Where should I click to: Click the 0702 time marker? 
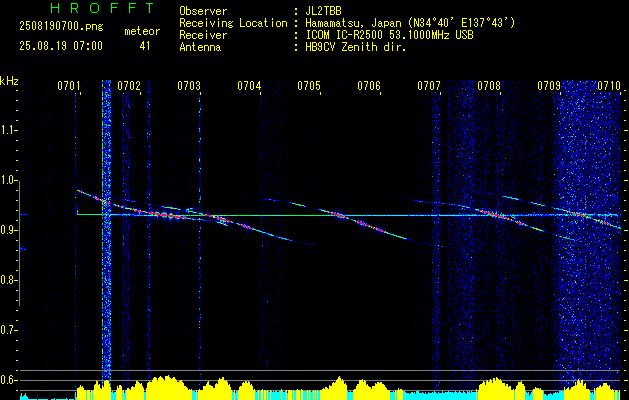tap(129, 86)
